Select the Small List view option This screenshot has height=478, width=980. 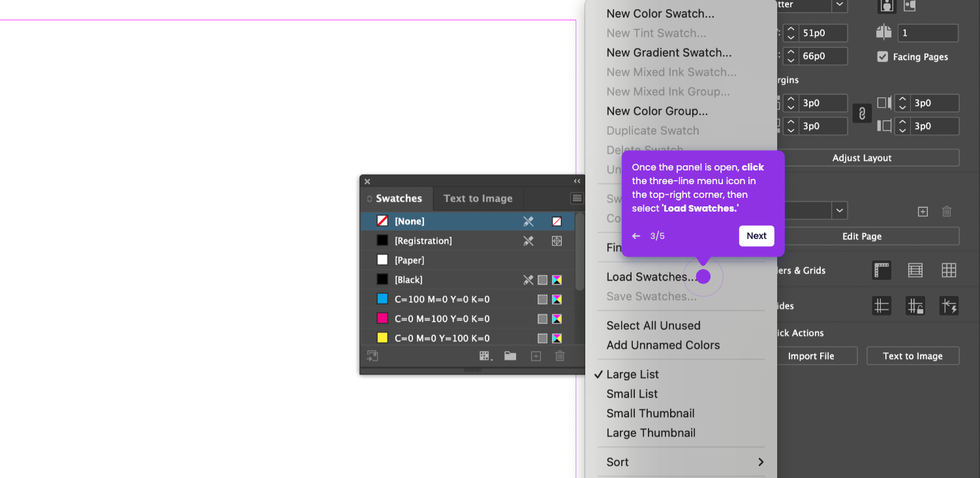click(x=632, y=394)
